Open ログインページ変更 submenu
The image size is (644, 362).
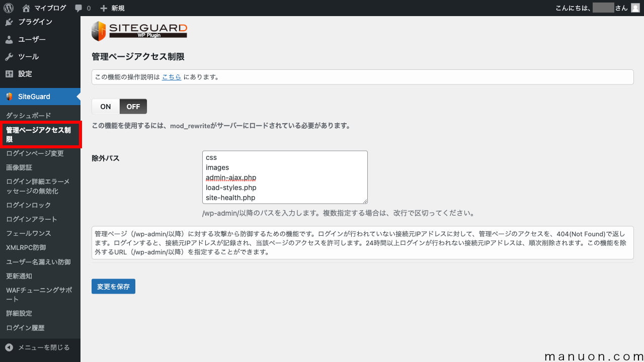tap(35, 153)
